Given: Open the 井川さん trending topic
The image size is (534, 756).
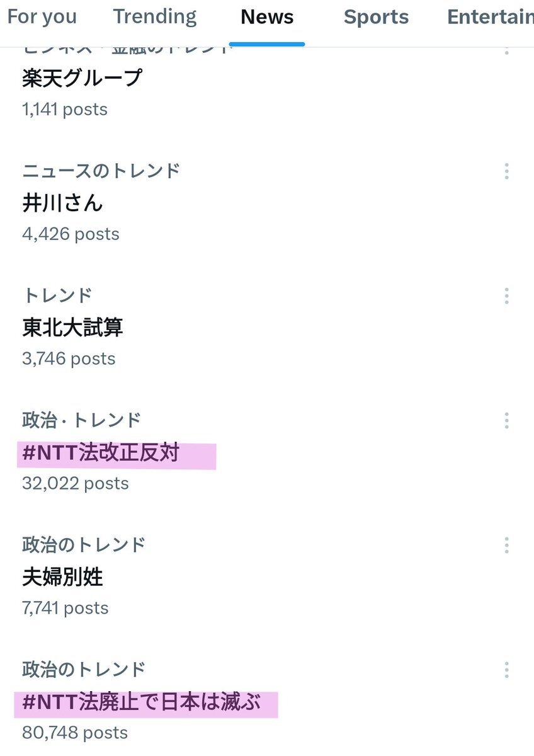Looking at the screenshot, I should (x=62, y=203).
